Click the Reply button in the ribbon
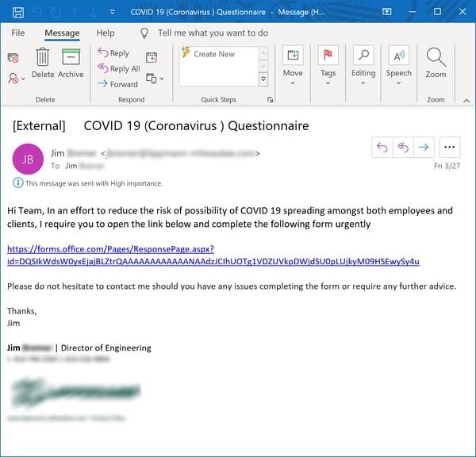 tap(113, 53)
